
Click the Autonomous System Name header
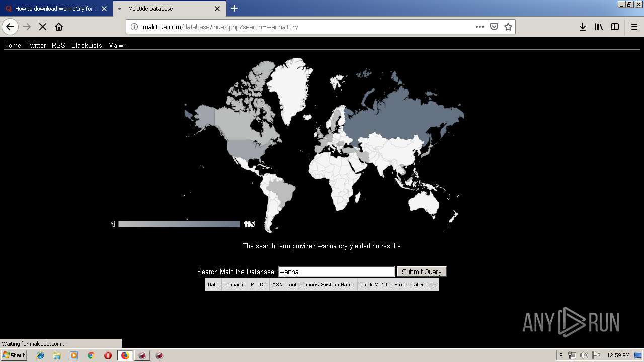pos(321,284)
